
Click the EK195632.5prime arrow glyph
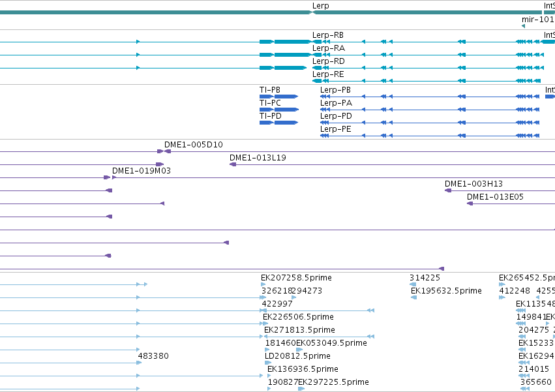(413, 297)
